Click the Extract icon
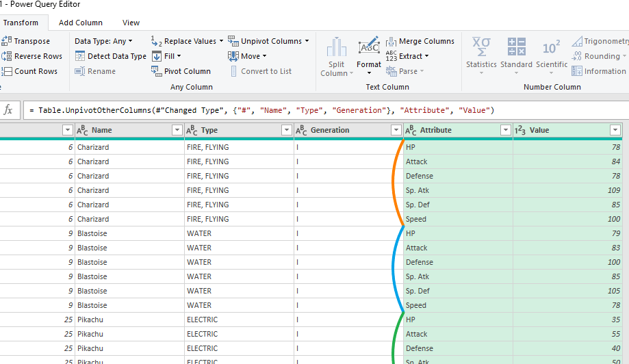The width and height of the screenshot is (629, 364). click(391, 56)
